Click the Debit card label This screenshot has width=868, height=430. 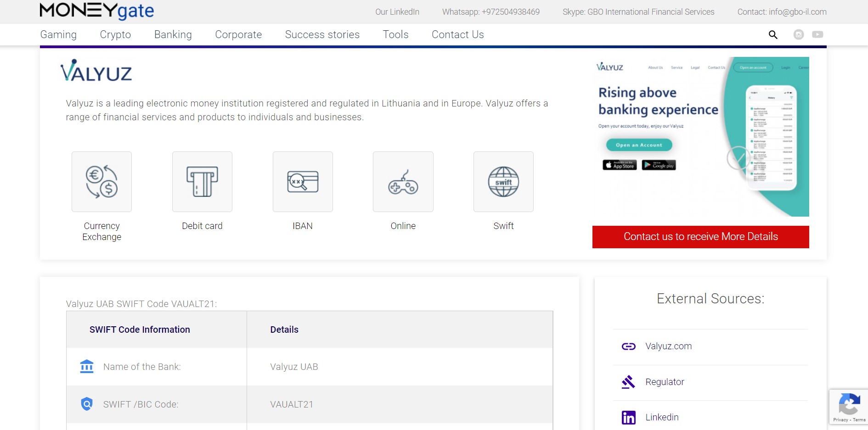pyautogui.click(x=202, y=226)
